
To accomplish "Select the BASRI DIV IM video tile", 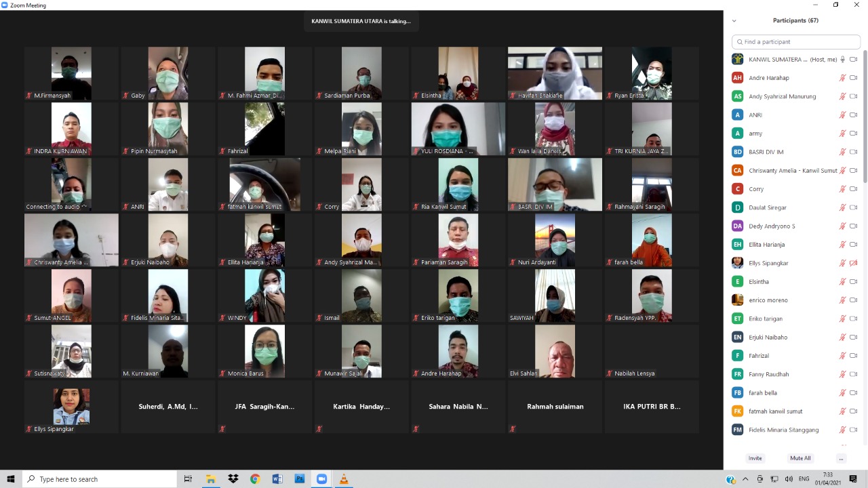I will point(555,184).
